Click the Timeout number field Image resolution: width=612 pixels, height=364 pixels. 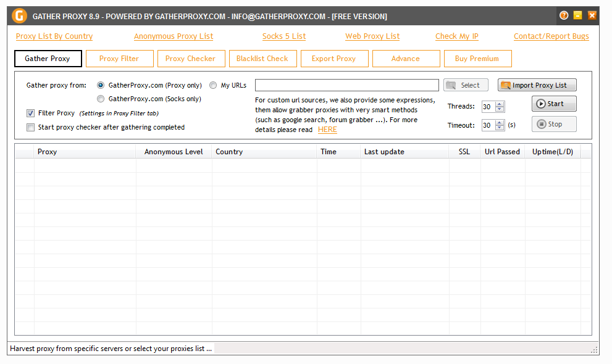pos(488,125)
